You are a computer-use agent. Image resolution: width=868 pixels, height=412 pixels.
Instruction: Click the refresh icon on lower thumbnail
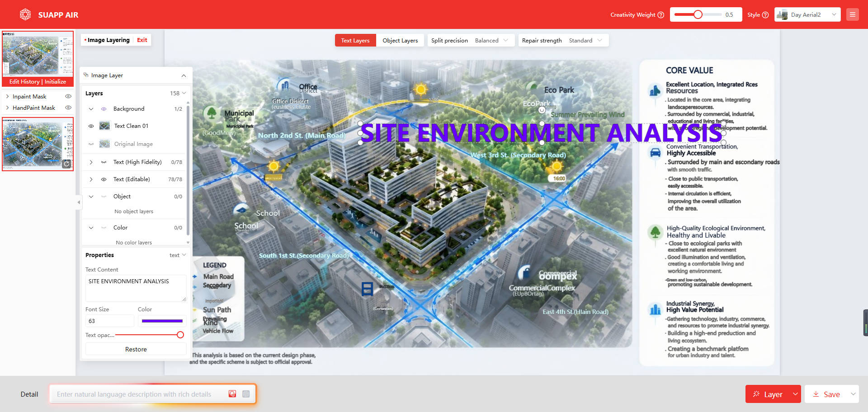click(66, 164)
